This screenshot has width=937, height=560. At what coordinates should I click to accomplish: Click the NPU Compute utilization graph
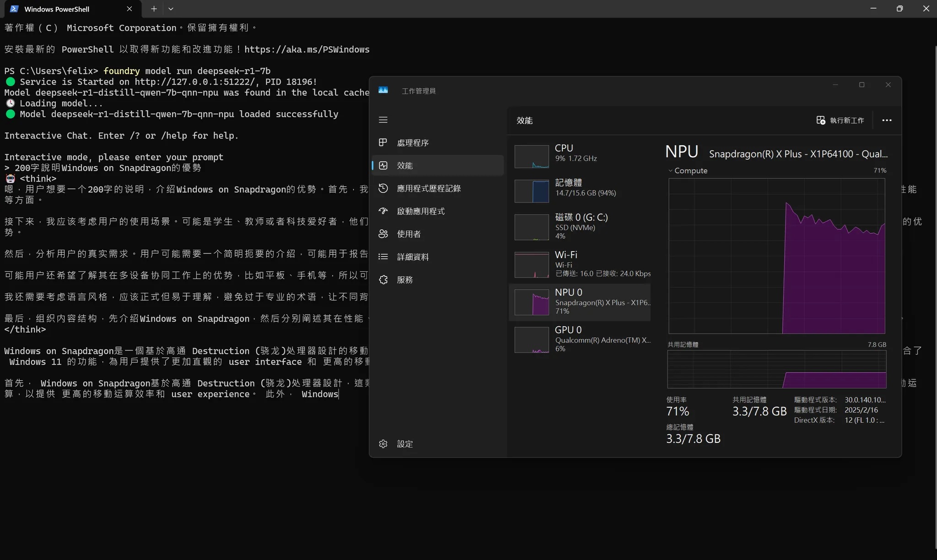(x=776, y=256)
